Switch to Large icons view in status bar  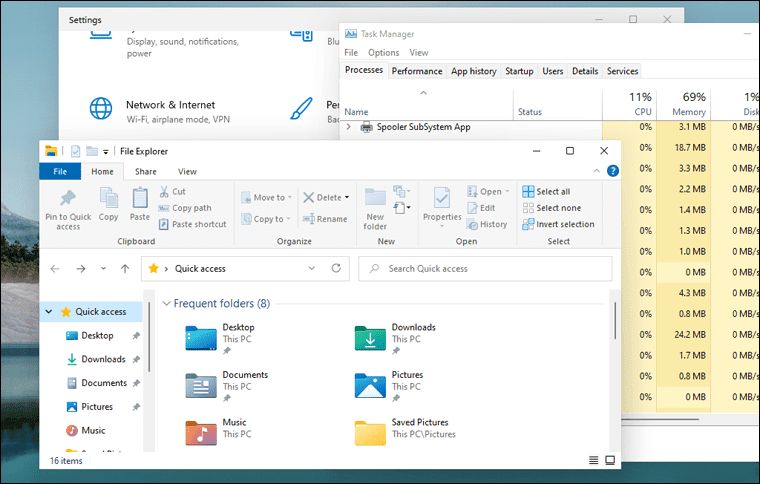coord(610,460)
